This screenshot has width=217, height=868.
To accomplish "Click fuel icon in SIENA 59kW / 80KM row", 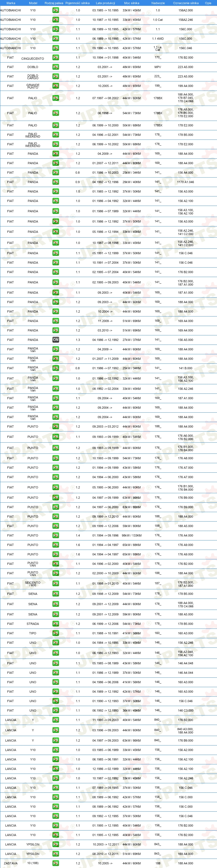I will click(55, 614).
